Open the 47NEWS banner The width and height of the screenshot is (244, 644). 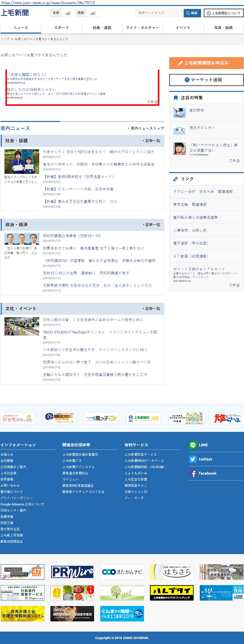(x=23, y=572)
